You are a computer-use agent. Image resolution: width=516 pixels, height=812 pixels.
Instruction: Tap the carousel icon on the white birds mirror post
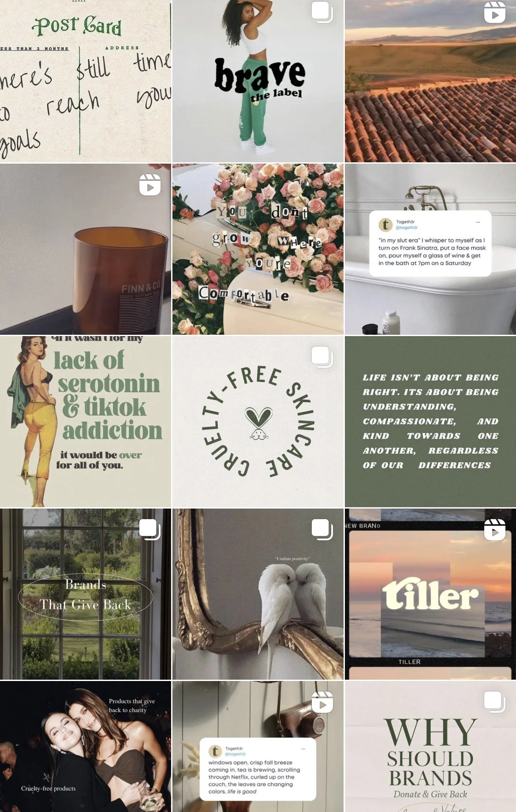(x=322, y=529)
